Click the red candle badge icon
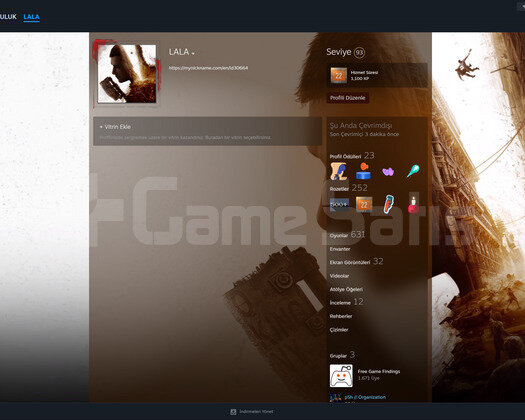Screen dimensions: 525x420 point(413,204)
